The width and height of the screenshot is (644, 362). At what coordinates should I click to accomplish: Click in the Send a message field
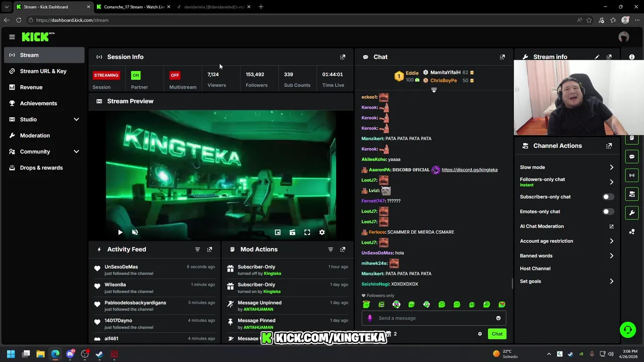click(434, 318)
